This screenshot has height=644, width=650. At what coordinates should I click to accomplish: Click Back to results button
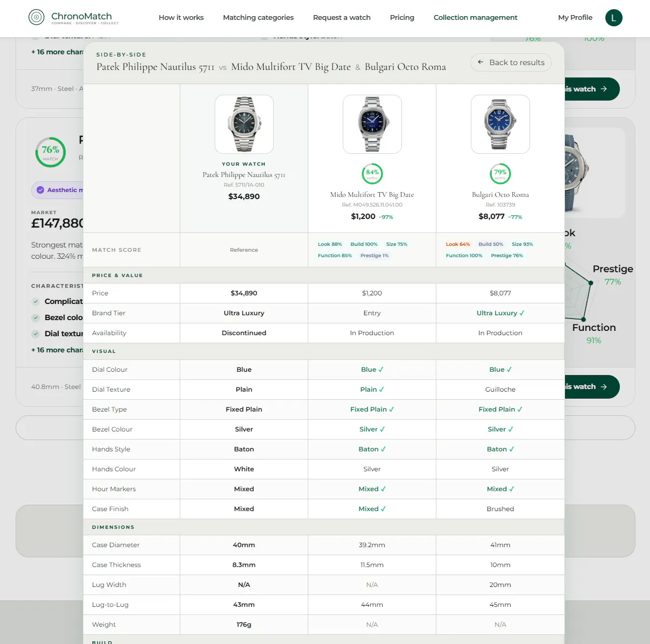click(511, 62)
